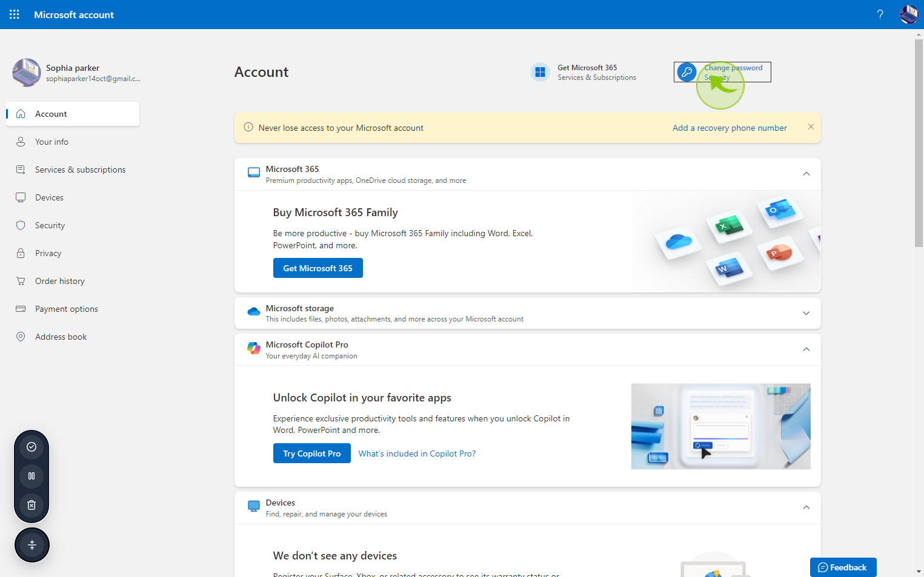Click the Change password key icon
924x577 pixels.
coord(686,72)
